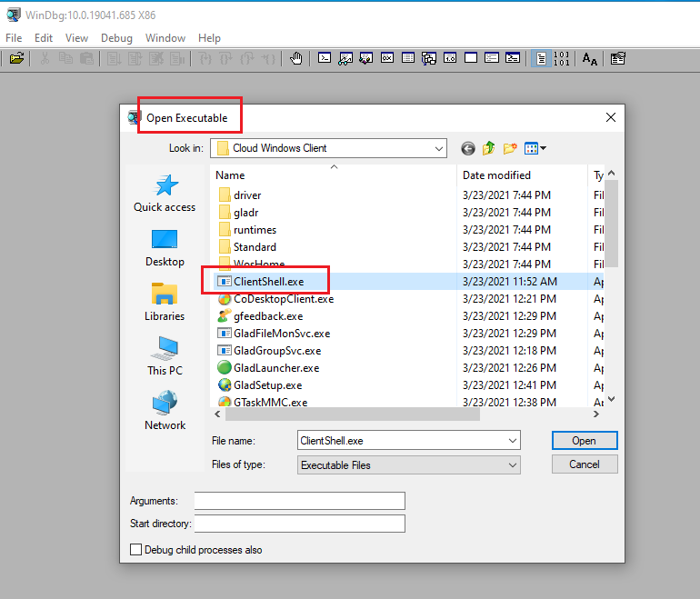Click the Go (run) toolbar icon

pos(114,58)
